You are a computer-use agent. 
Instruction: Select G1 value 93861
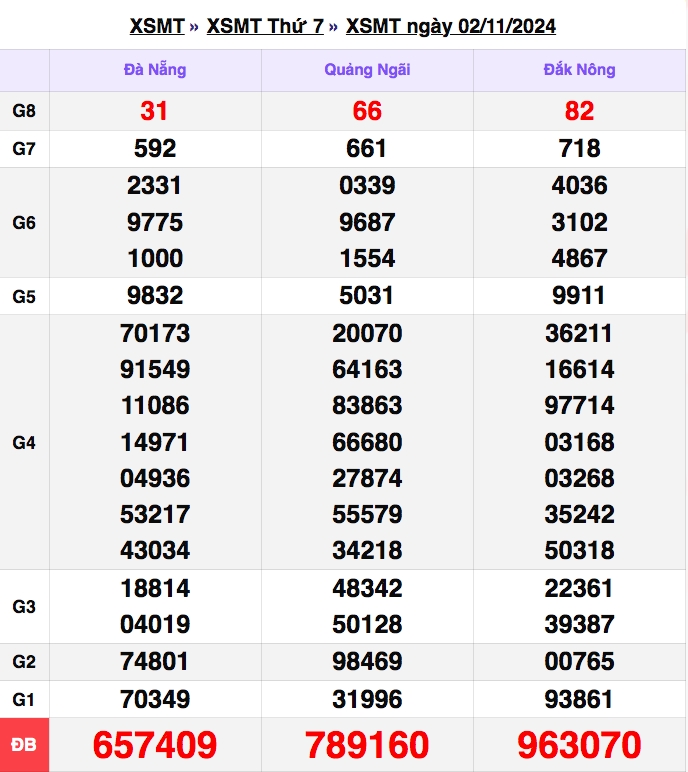pyautogui.click(x=579, y=699)
